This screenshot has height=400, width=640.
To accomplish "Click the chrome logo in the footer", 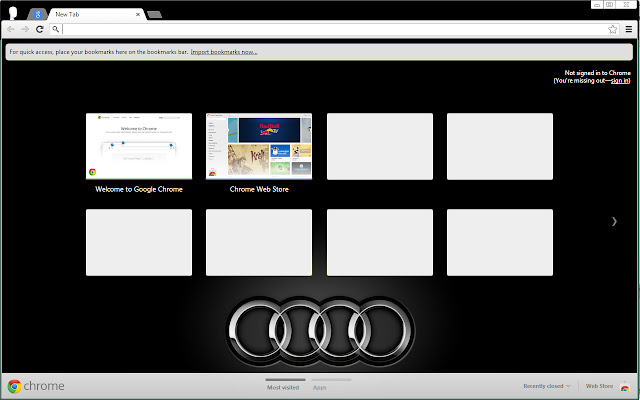I will 36,386.
